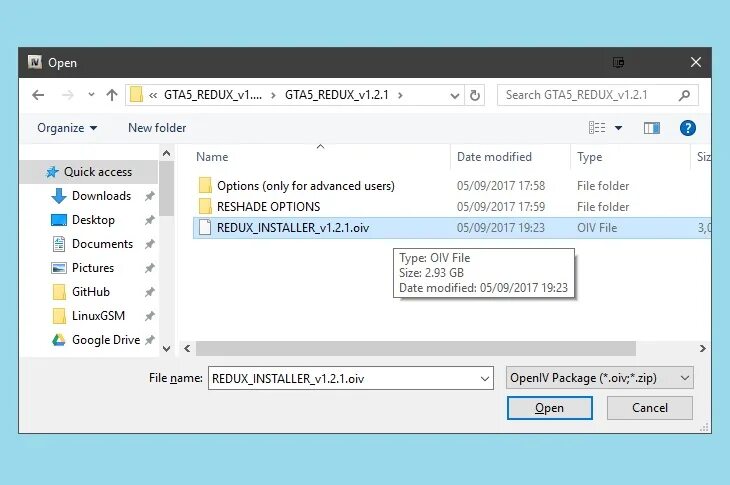
Task: Go back with the left arrow
Action: point(38,95)
